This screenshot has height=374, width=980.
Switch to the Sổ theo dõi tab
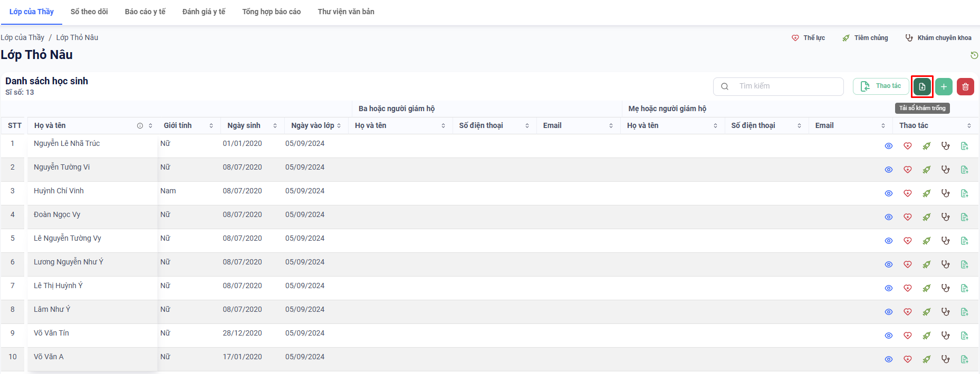click(89, 12)
